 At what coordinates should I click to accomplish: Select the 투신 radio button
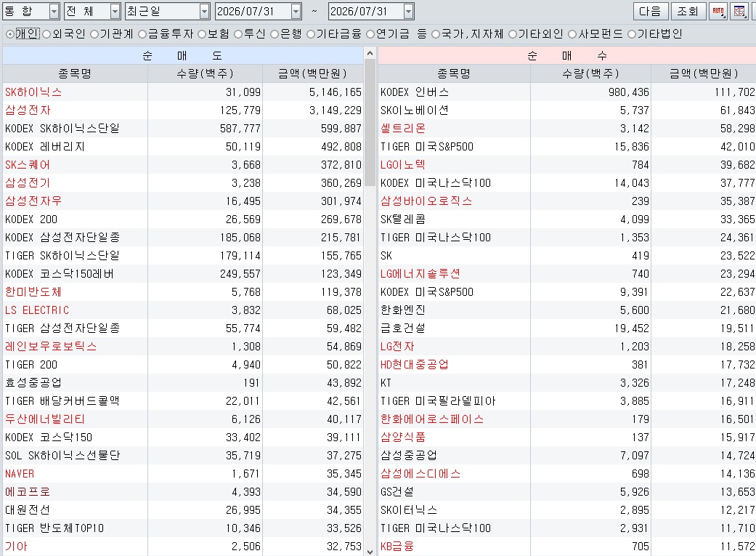(x=238, y=34)
